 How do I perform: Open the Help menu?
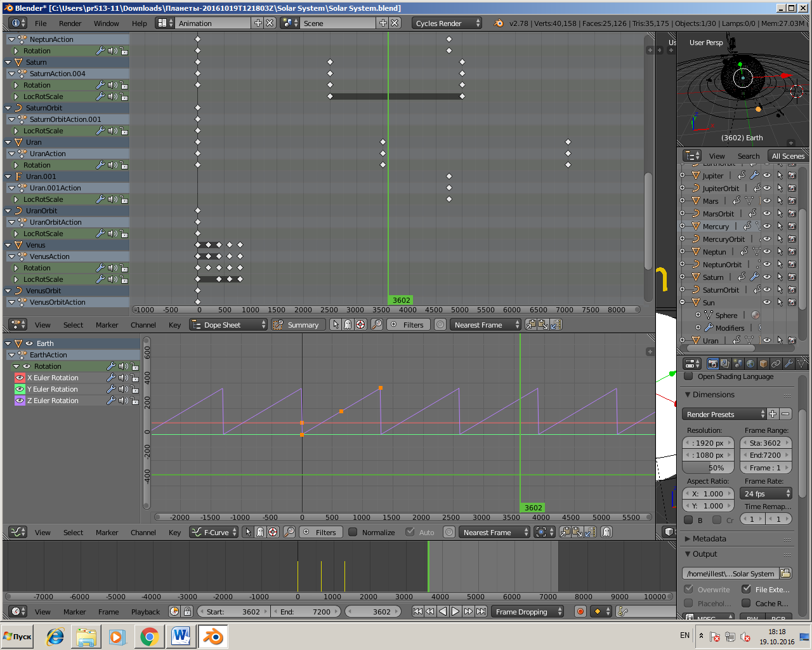139,23
